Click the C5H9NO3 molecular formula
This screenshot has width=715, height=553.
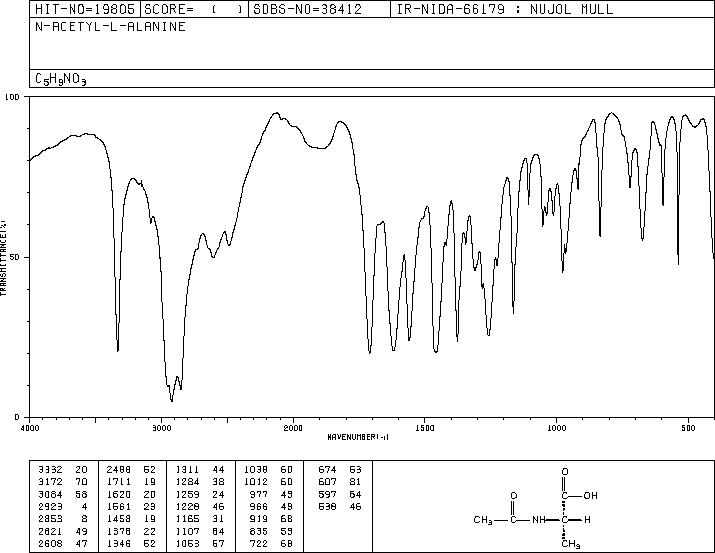(61, 79)
